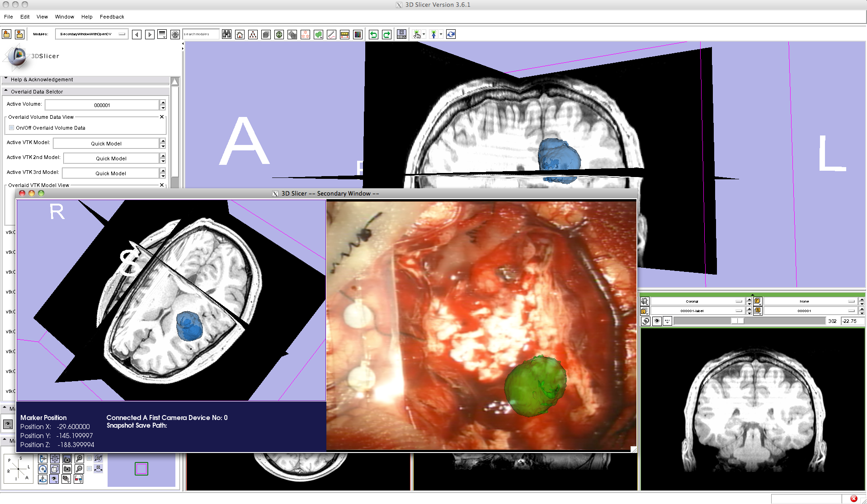
Task: Click the zoom out magnifier icon
Action: coord(79,469)
